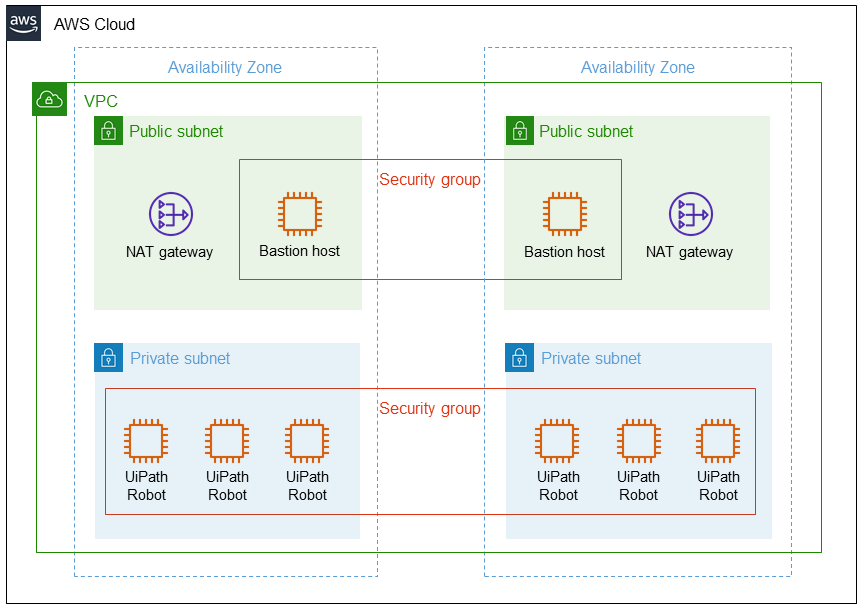The image size is (864, 611).
Task: Click the right Public subnet lock icon
Action: click(x=520, y=131)
